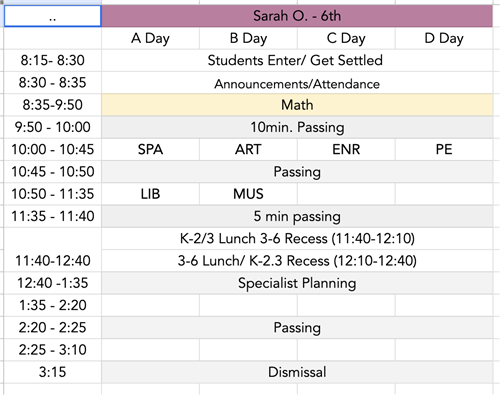Click the PE cell under D Day
The width and height of the screenshot is (500, 395).
444,149
